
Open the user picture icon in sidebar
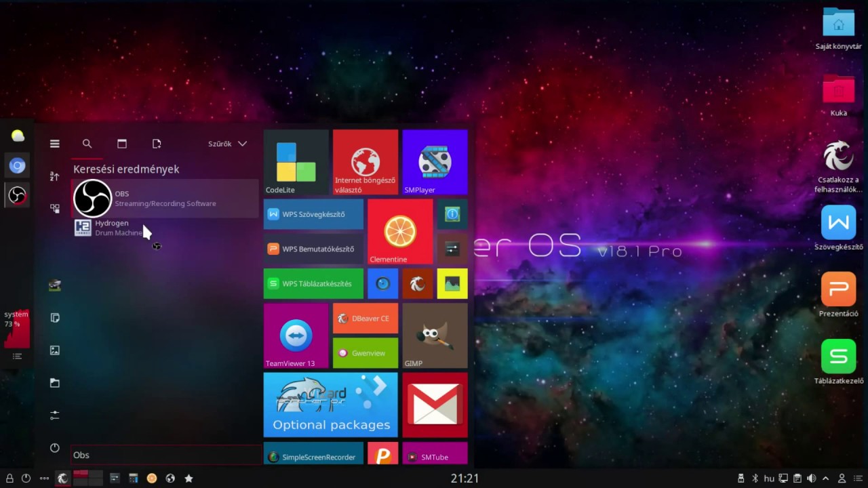55,285
